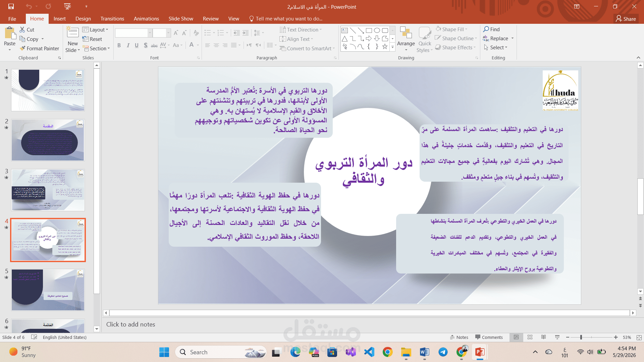The image size is (644, 362).
Task: Switch to the Transitions tab
Action: click(x=112, y=19)
